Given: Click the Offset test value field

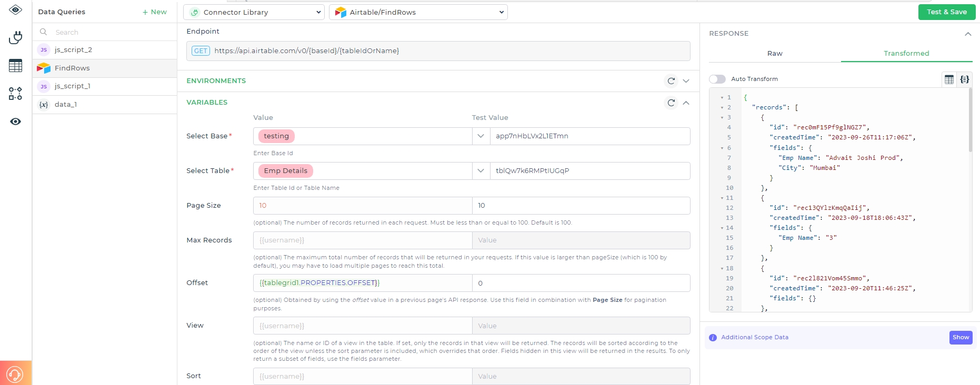Looking at the screenshot, I should pos(581,283).
